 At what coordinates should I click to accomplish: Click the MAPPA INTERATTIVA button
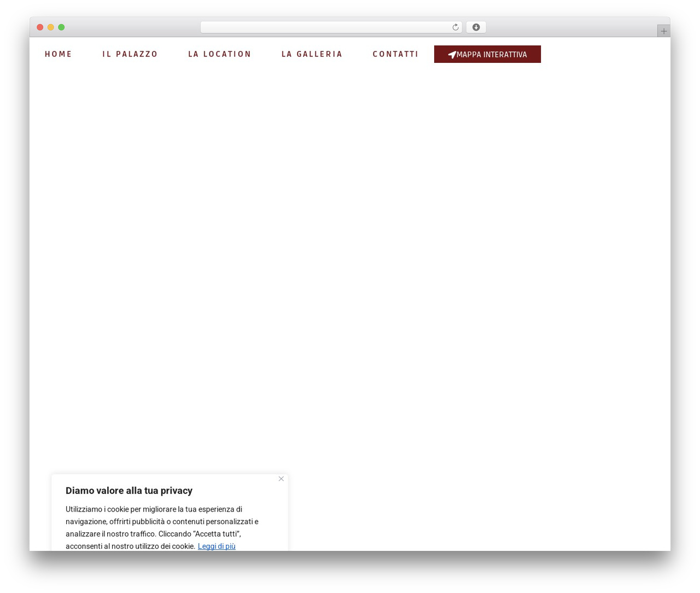(x=487, y=54)
